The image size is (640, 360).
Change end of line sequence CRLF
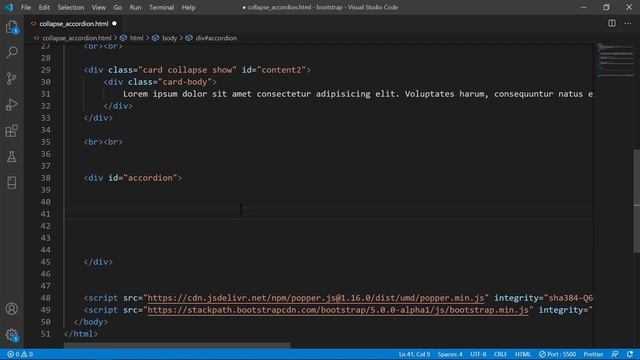[x=500, y=354]
